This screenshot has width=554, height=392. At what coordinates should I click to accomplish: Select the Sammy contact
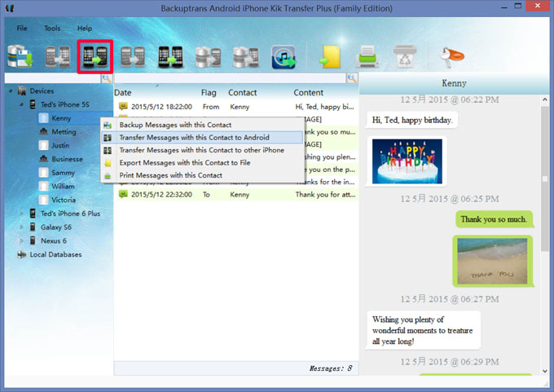pyautogui.click(x=64, y=173)
